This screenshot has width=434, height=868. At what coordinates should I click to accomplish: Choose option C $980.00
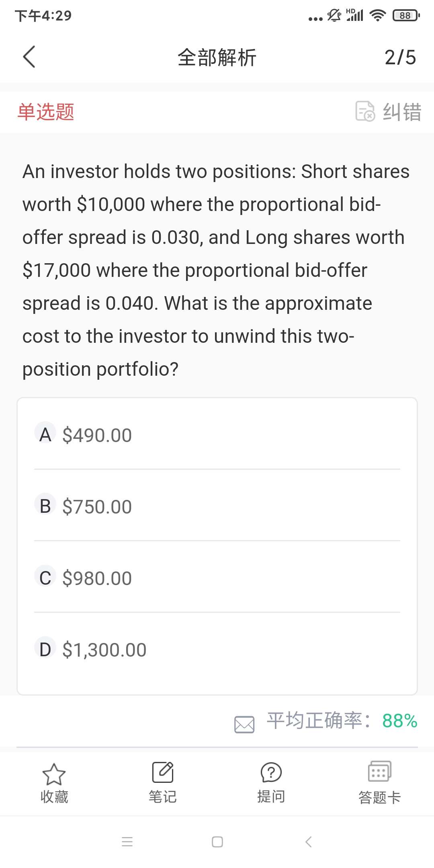[x=97, y=578]
